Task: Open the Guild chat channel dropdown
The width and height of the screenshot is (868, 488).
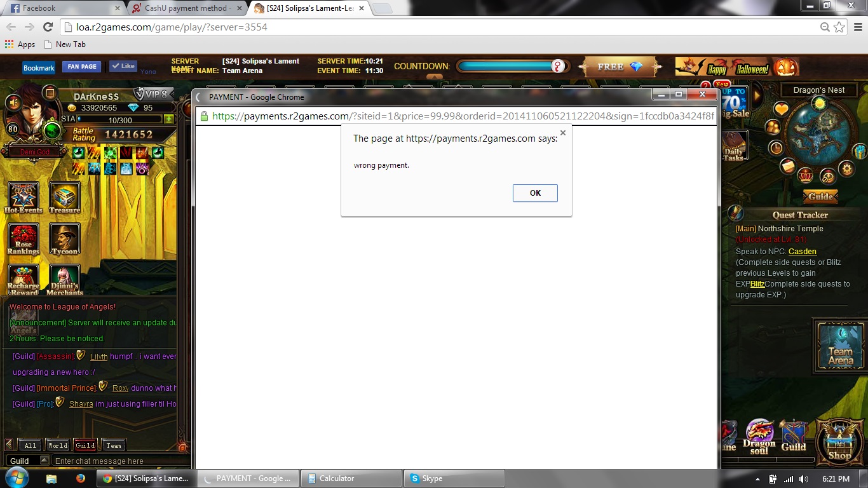Action: (x=44, y=461)
